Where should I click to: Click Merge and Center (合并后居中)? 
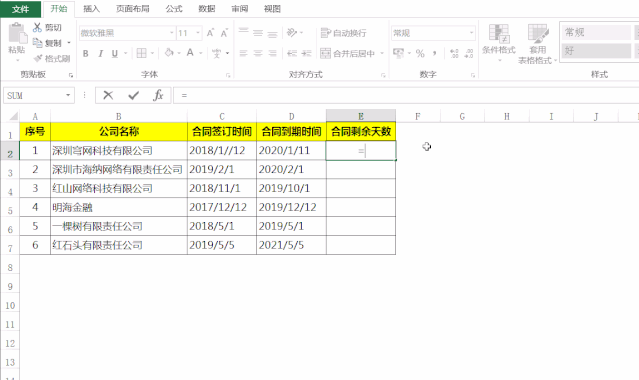348,53
